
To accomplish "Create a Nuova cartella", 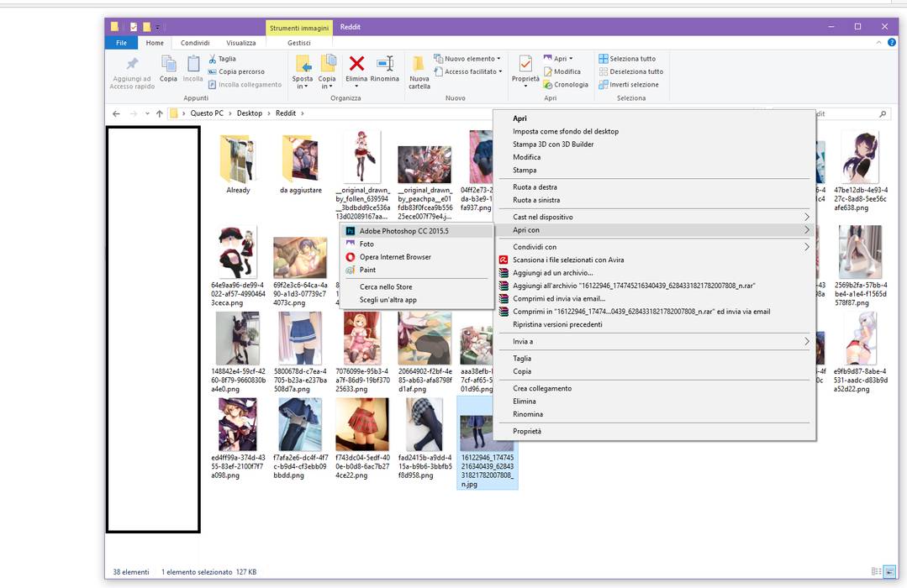I will [419, 71].
